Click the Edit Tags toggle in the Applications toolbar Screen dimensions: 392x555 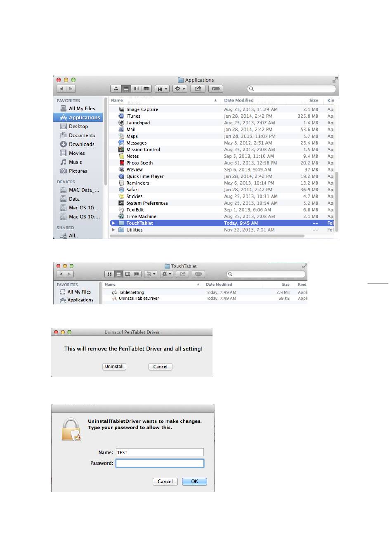(x=216, y=88)
